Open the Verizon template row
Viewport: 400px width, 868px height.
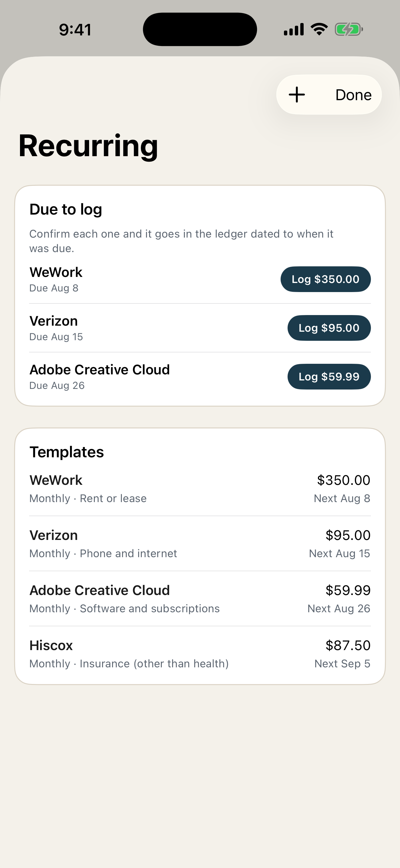click(x=200, y=544)
